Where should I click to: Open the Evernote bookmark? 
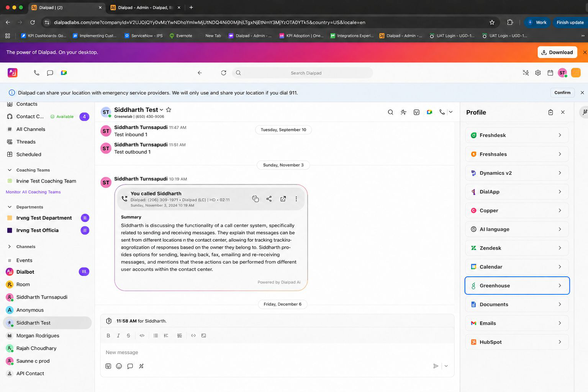[x=180, y=36]
